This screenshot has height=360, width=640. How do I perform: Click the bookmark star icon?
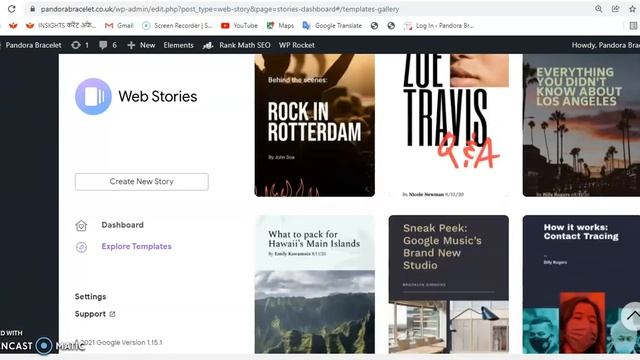pos(633,9)
